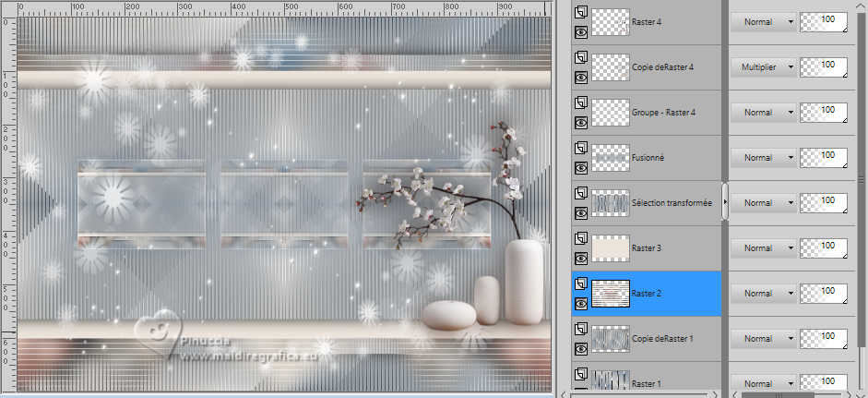Click the opacity field of Copie de Raster 1
The width and height of the screenshot is (868, 398).
click(x=824, y=339)
